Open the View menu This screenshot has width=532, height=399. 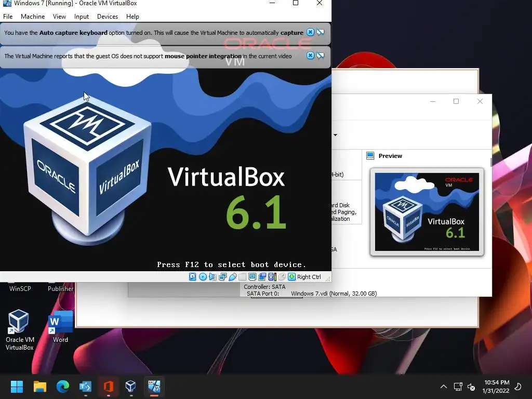pyautogui.click(x=59, y=16)
